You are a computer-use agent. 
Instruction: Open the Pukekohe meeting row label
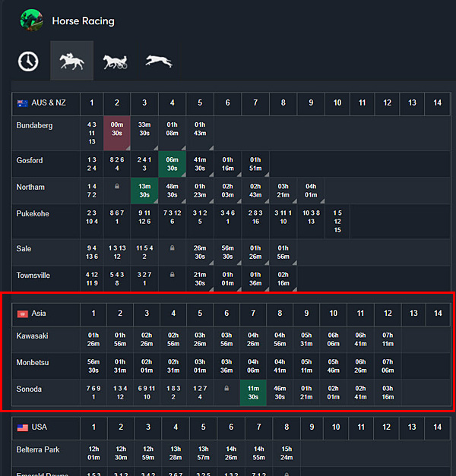pos(33,214)
